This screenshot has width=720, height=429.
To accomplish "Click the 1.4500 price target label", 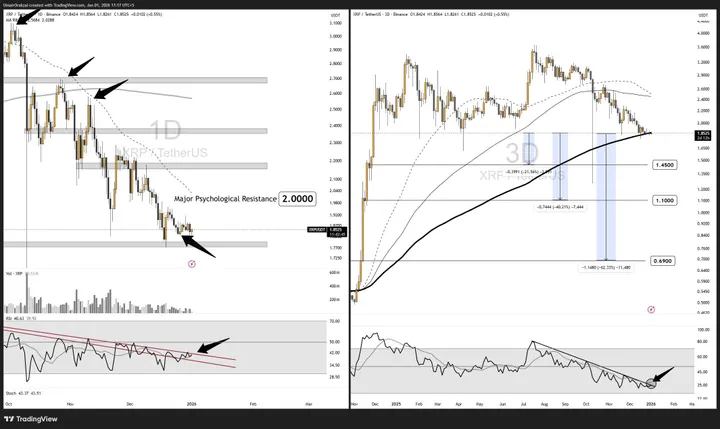I will [665, 164].
